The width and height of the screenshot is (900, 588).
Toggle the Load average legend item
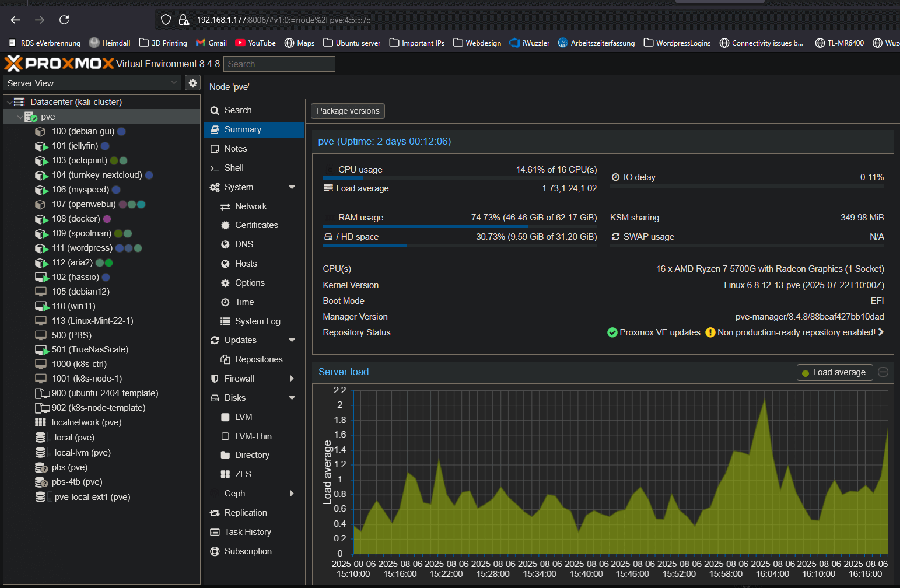click(x=834, y=372)
